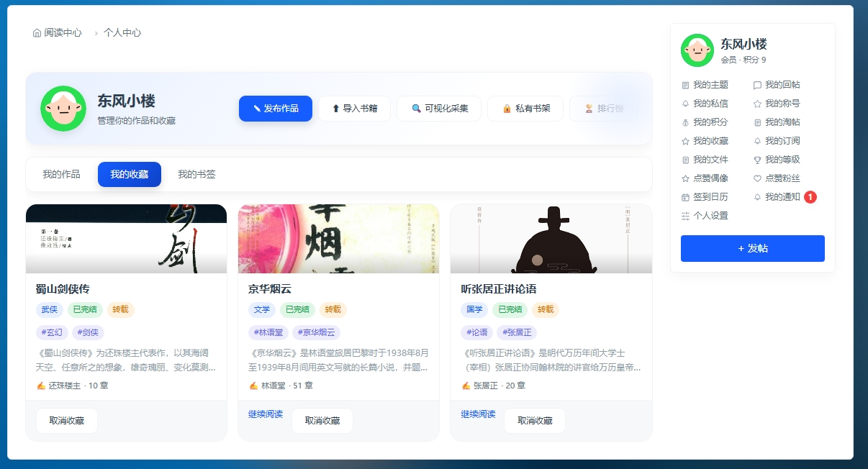Switch to the 我的作品 tab
This screenshot has height=469, width=868.
click(x=61, y=174)
